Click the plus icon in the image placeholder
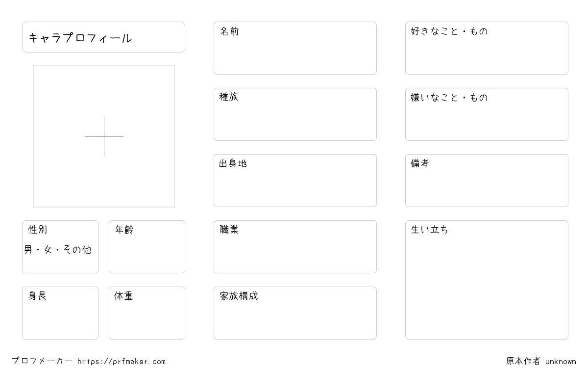 (x=104, y=136)
